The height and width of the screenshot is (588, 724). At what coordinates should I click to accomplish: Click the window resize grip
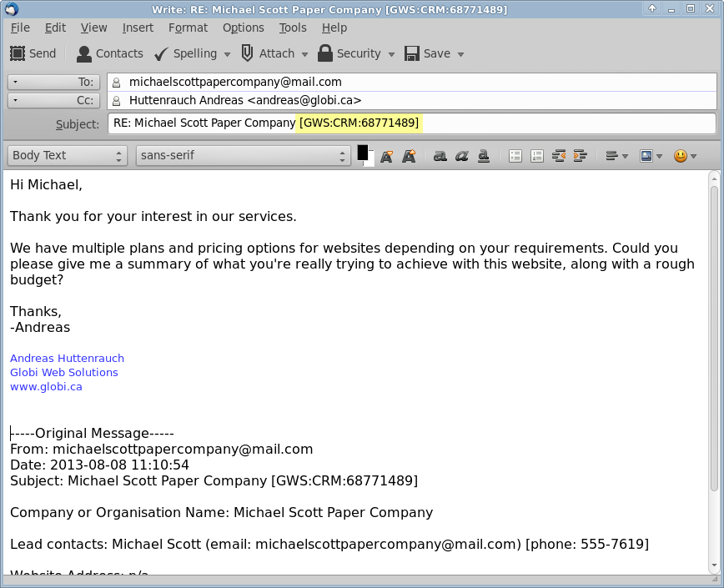click(715, 580)
